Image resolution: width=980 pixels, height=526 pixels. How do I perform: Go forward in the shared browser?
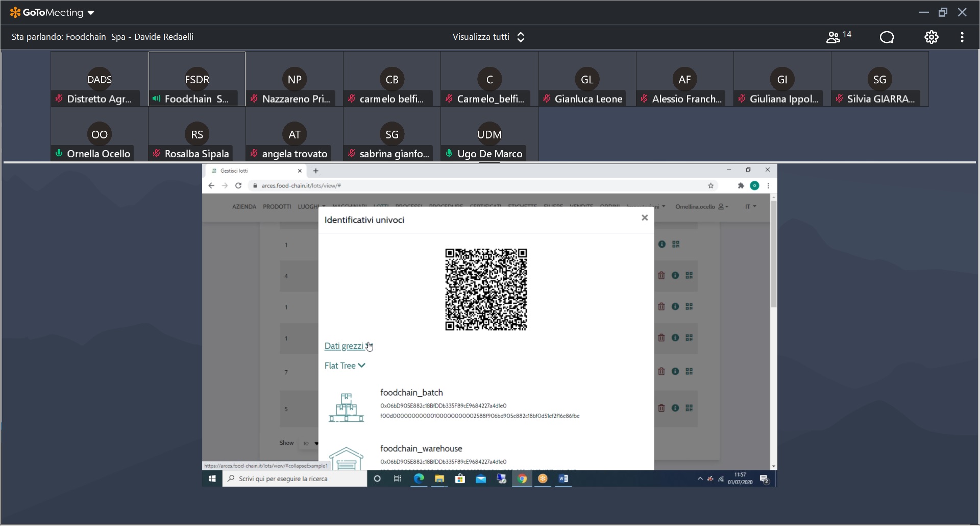point(225,185)
